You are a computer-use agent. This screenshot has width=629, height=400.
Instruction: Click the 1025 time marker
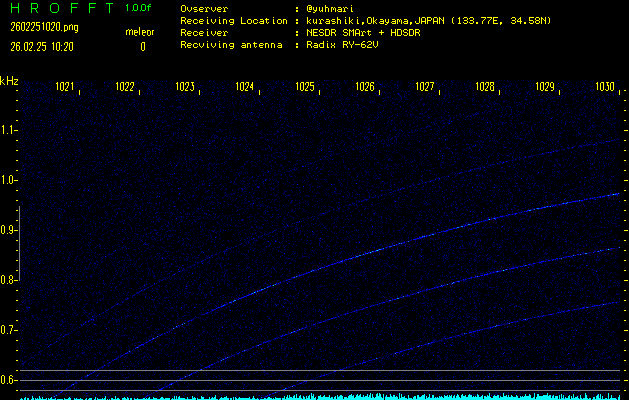(x=305, y=87)
